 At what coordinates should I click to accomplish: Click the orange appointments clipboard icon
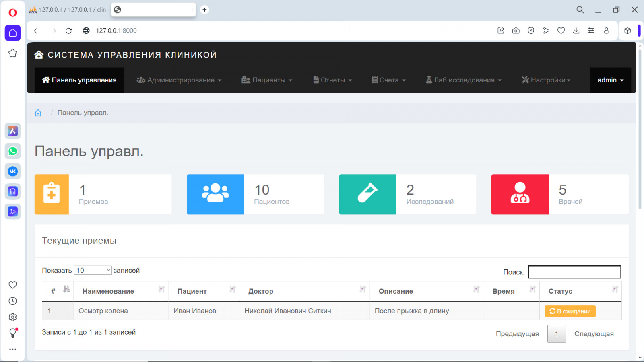click(x=52, y=194)
